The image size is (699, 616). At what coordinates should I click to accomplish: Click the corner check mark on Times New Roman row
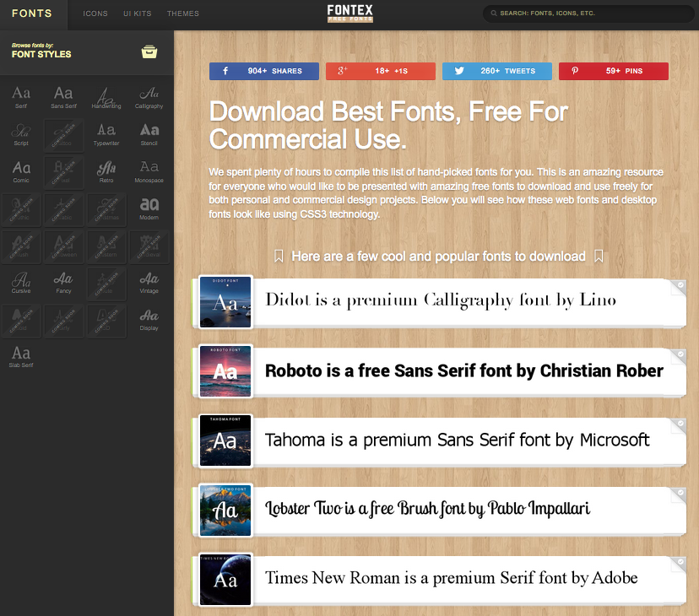point(680,562)
